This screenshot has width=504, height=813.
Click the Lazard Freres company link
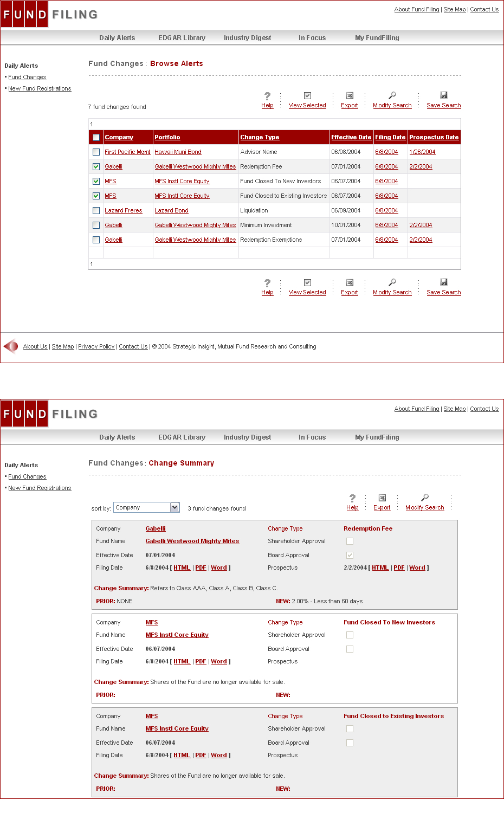coord(124,211)
